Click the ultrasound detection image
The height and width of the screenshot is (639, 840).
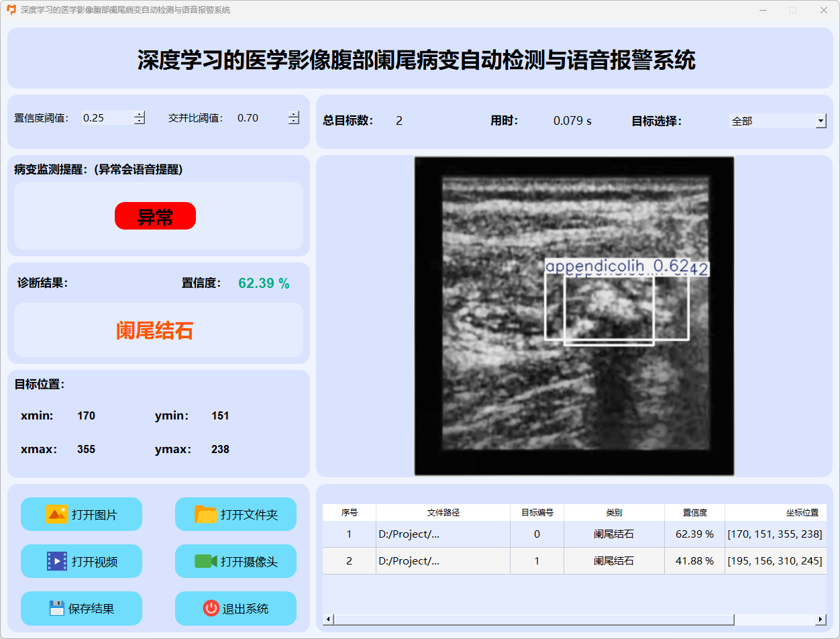pos(574,315)
